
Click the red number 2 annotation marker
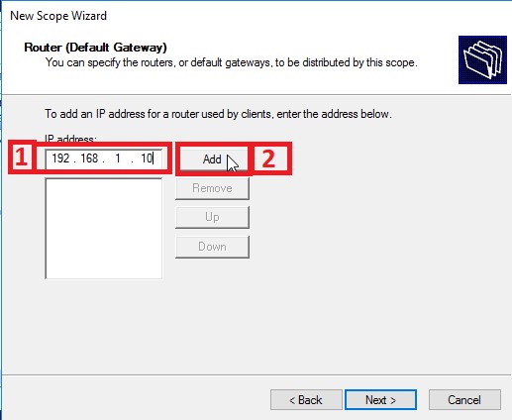pyautogui.click(x=268, y=158)
